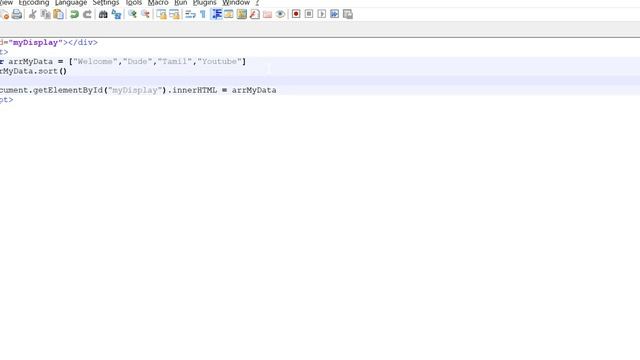The width and height of the screenshot is (640, 360).
Task: Toggle synchronized vertical scrolling icon
Action: click(x=162, y=14)
